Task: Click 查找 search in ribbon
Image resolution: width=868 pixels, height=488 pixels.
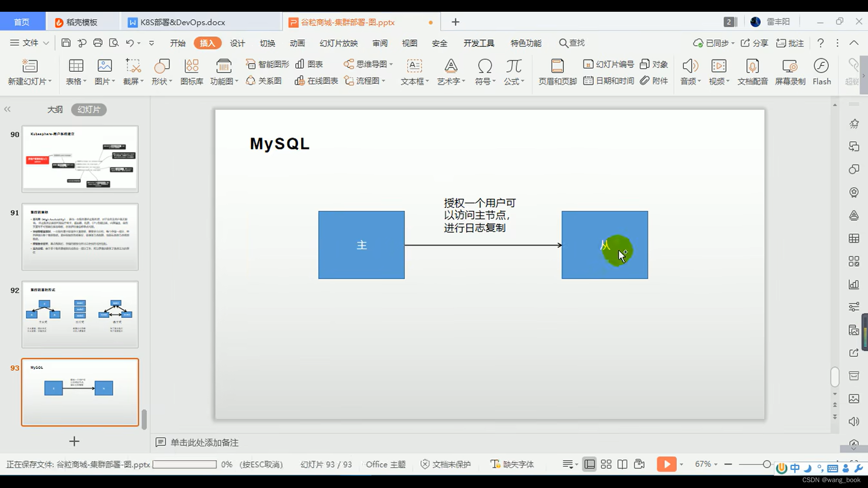Action: click(x=571, y=43)
